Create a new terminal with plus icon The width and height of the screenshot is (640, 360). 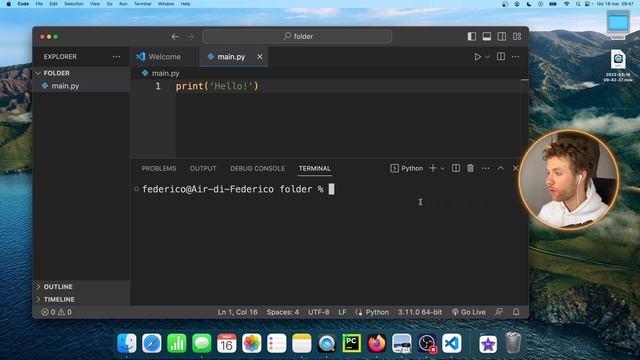(x=433, y=168)
